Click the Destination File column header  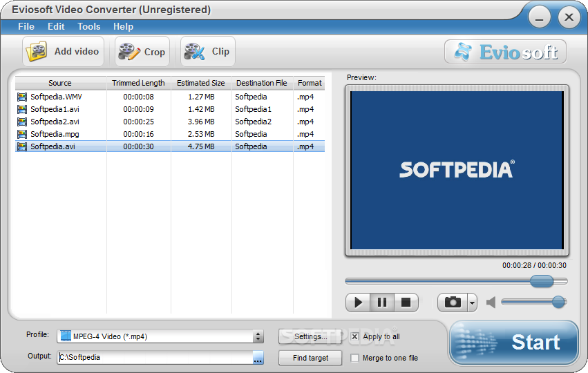coord(262,83)
